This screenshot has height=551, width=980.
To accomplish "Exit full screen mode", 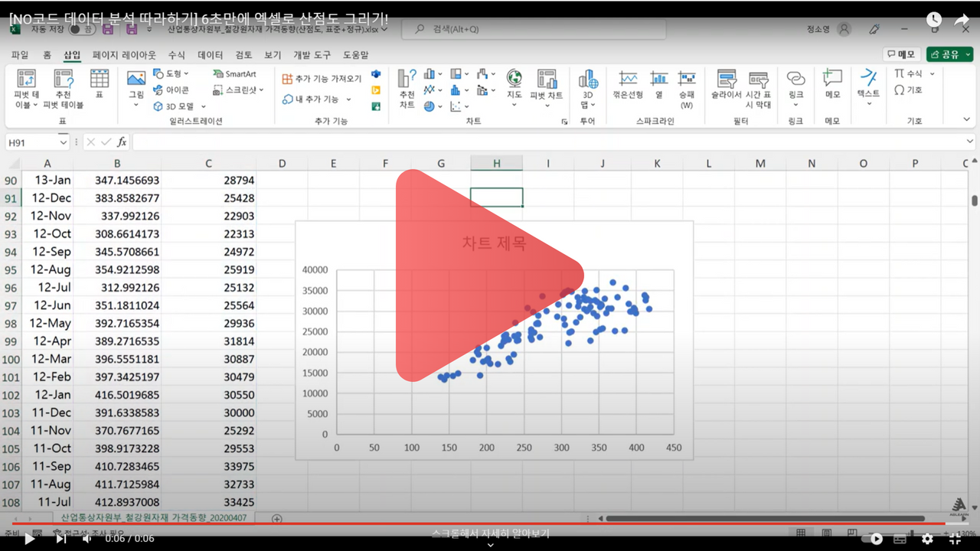I will (955, 539).
